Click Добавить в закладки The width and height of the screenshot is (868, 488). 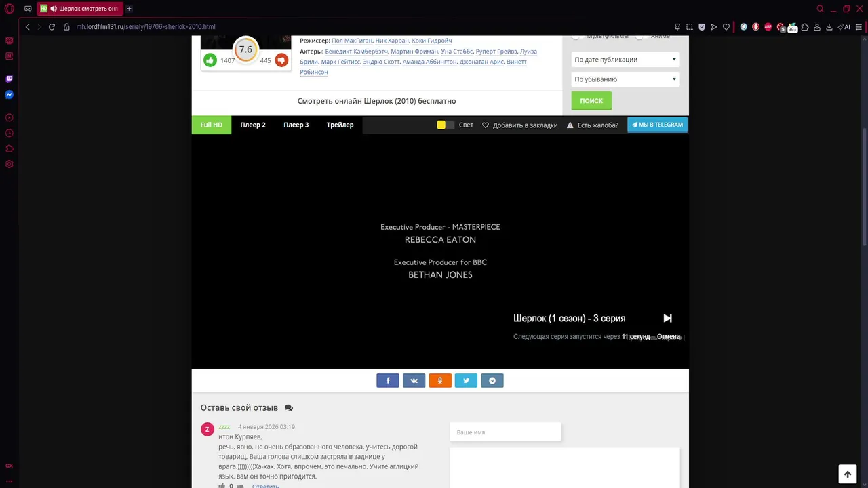coord(520,125)
